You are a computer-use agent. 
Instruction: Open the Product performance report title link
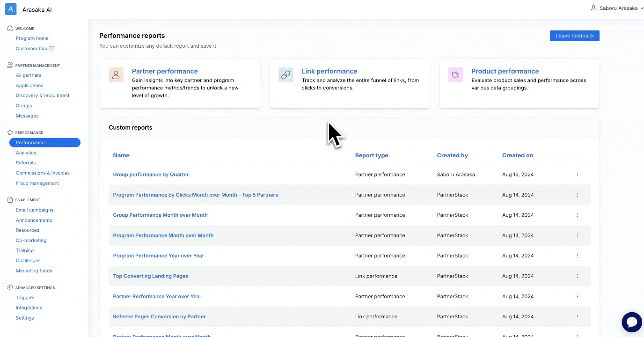pyautogui.click(x=505, y=71)
